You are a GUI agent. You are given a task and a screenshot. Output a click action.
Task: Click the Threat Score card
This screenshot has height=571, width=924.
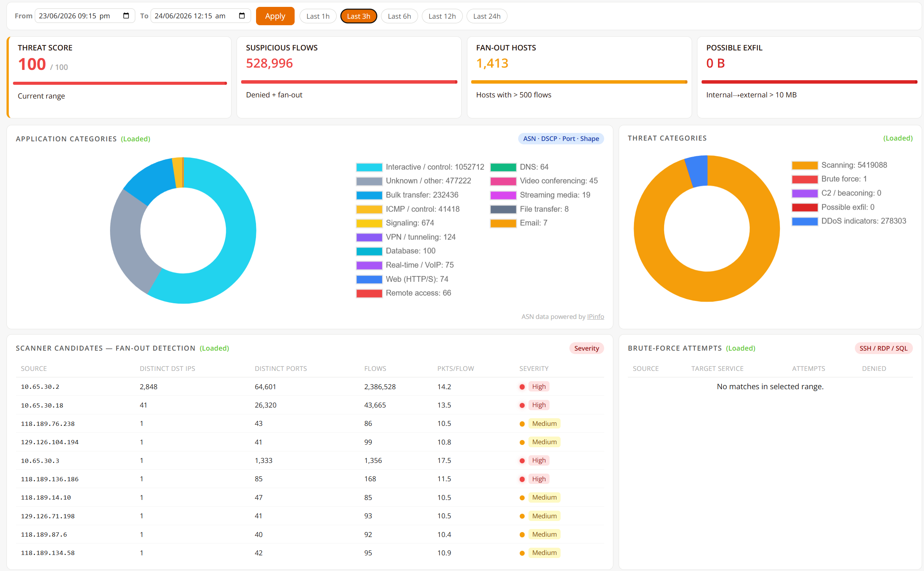pyautogui.click(x=119, y=77)
